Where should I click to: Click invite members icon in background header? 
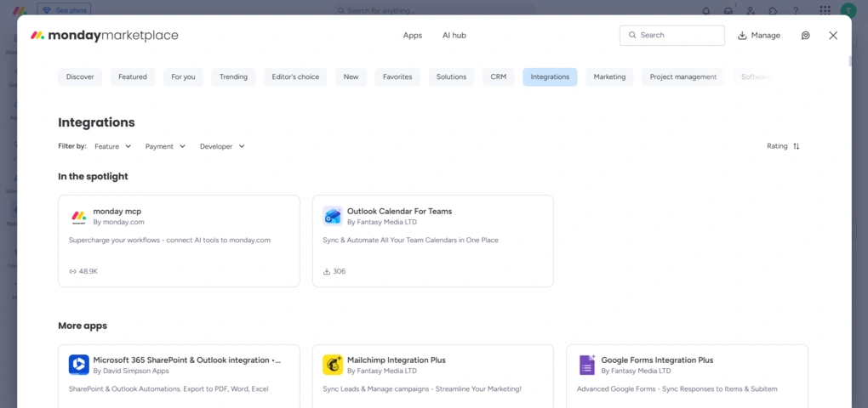[751, 10]
